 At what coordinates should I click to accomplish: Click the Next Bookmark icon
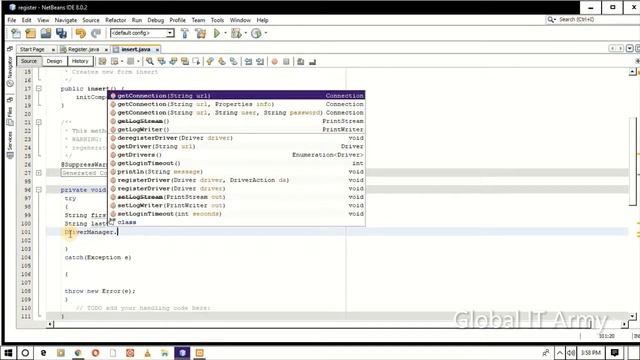(x=222, y=62)
